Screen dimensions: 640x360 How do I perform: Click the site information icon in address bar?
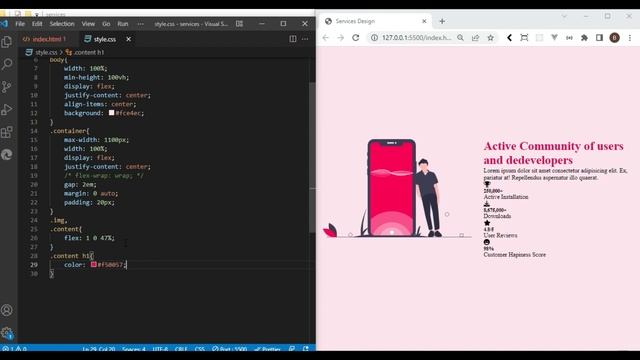point(374,38)
